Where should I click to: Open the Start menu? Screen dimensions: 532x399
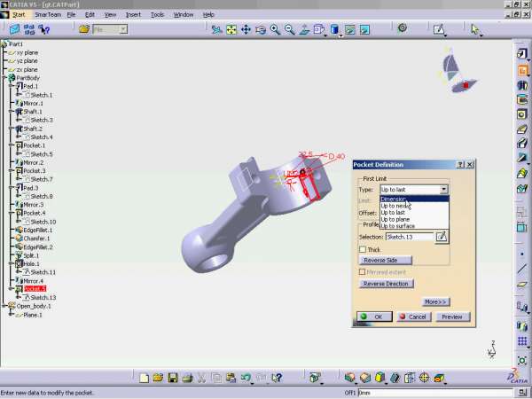[x=19, y=14]
